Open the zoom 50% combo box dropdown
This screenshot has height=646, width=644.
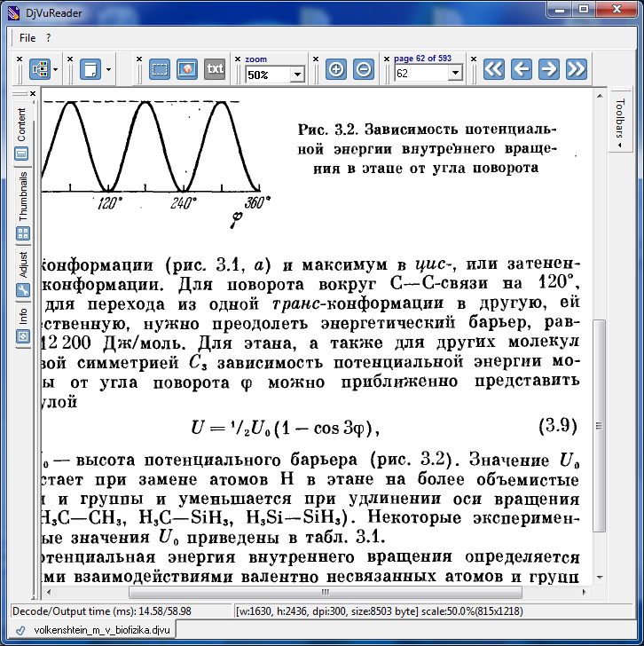point(297,75)
